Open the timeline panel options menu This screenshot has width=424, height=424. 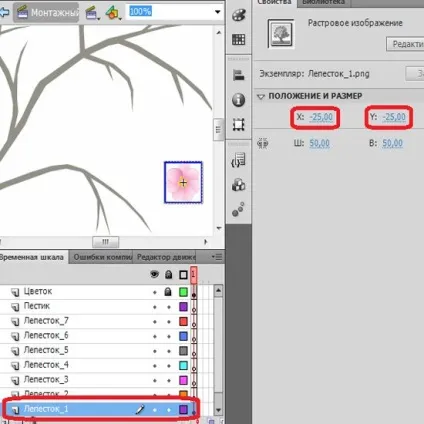[217, 257]
